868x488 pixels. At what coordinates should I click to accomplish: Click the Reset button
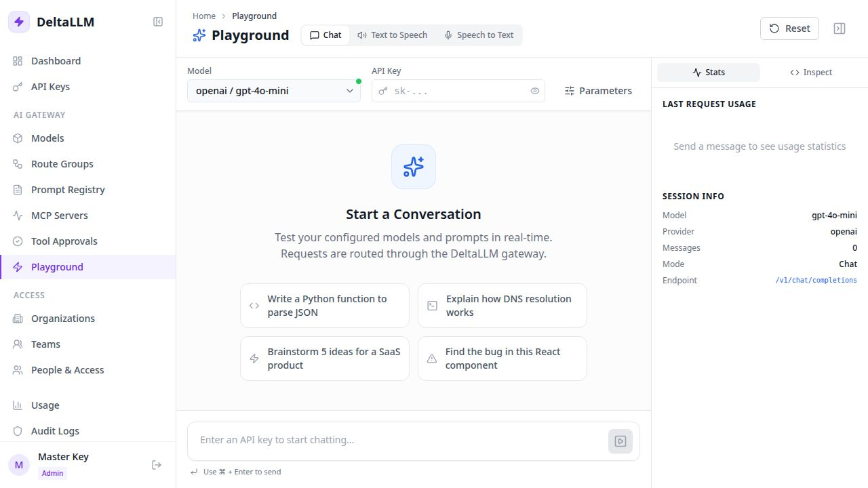pyautogui.click(x=789, y=28)
